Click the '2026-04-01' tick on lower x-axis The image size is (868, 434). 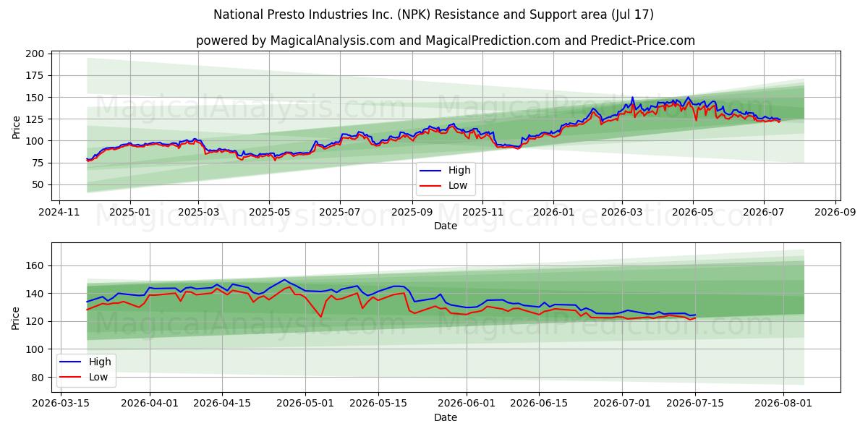[150, 404]
